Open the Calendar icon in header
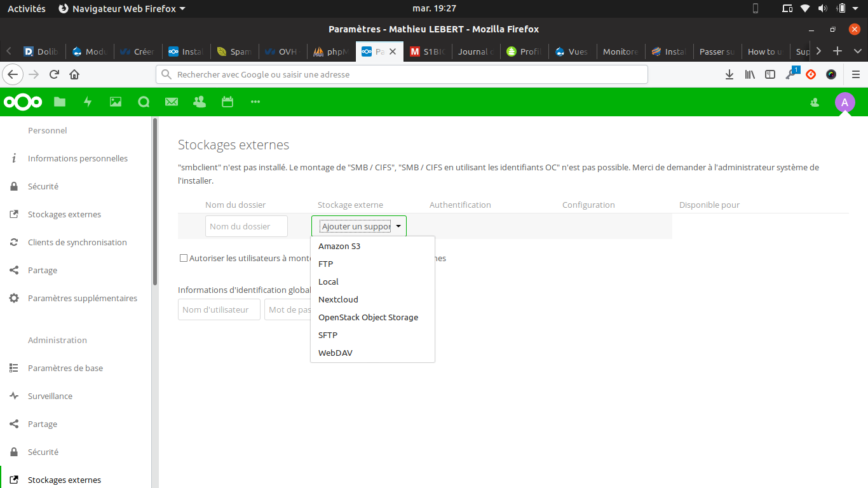Viewport: 868px width, 488px height. (227, 102)
